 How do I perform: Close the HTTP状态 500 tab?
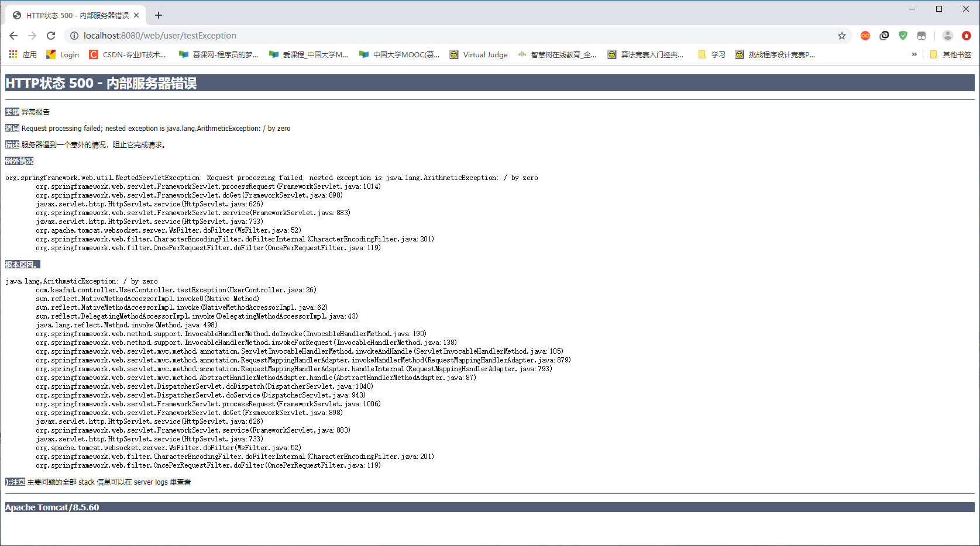pyautogui.click(x=136, y=15)
